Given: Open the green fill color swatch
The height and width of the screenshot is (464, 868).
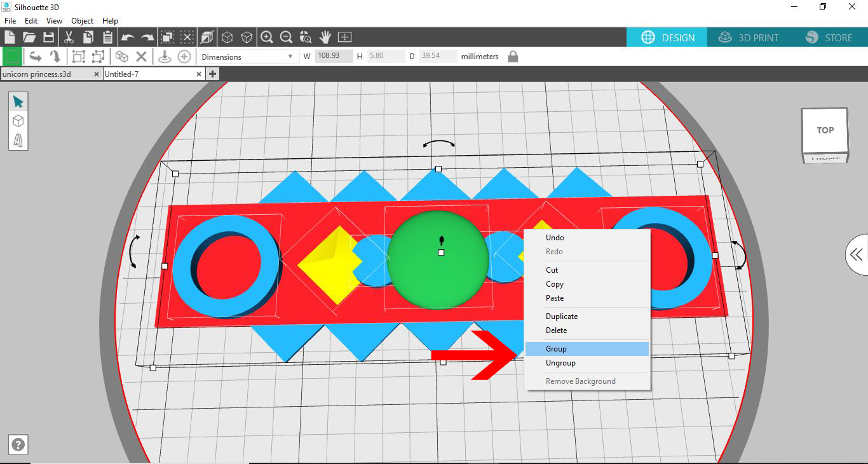Looking at the screenshot, I should pos(11,57).
